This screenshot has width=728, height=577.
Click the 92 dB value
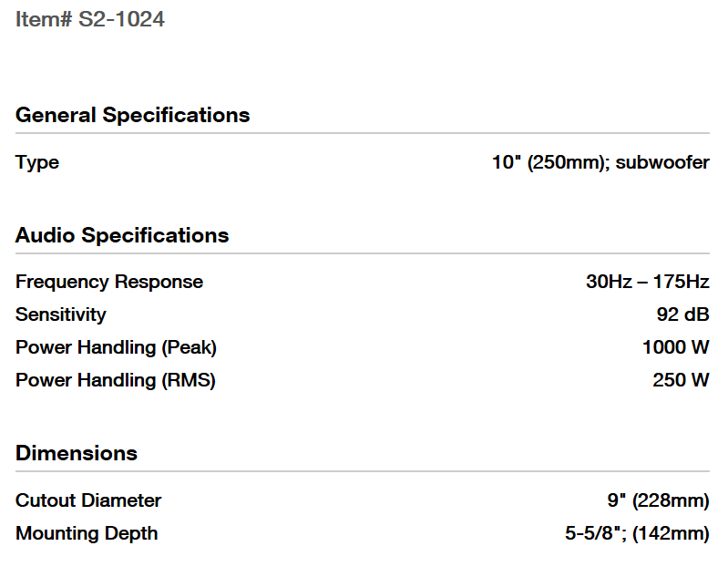pos(682,314)
